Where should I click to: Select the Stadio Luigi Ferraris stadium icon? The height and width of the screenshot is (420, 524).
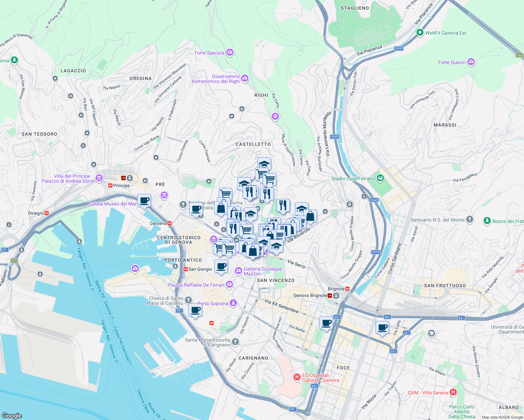(x=380, y=178)
